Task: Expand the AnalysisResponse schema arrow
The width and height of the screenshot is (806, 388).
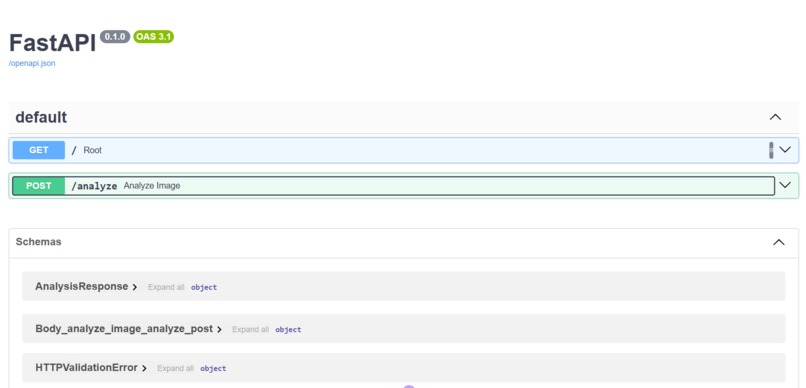Action: tap(135, 287)
